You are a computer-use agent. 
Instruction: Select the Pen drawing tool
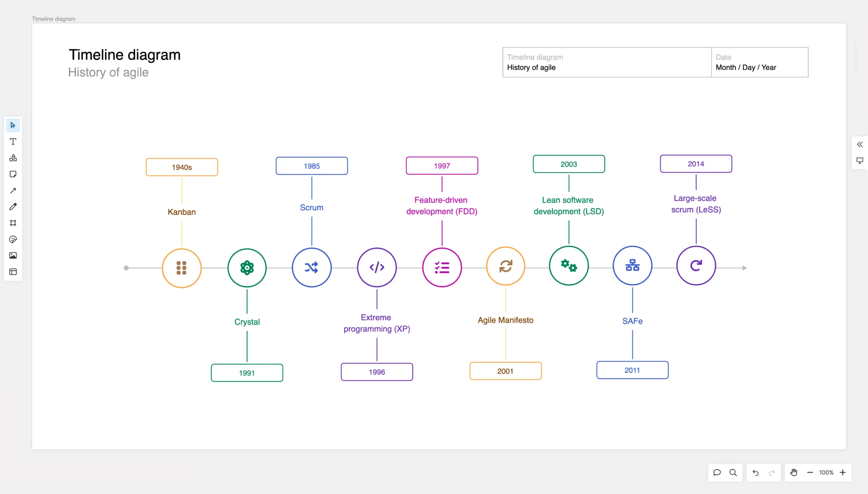click(x=13, y=207)
